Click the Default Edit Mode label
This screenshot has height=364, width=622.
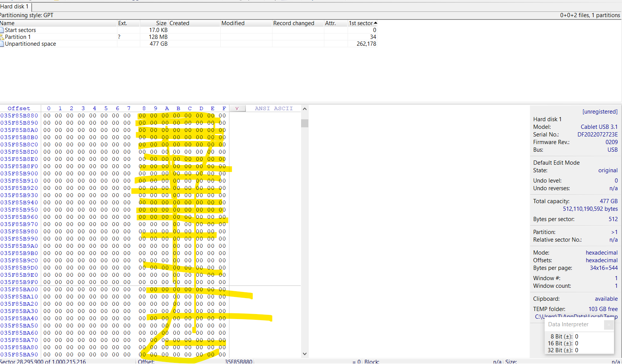[556, 163]
